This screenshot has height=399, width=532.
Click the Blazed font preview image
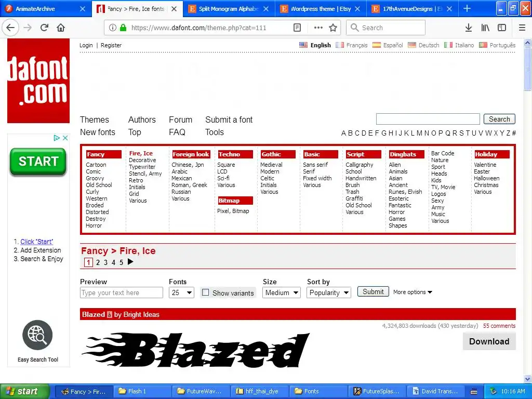pos(195,350)
